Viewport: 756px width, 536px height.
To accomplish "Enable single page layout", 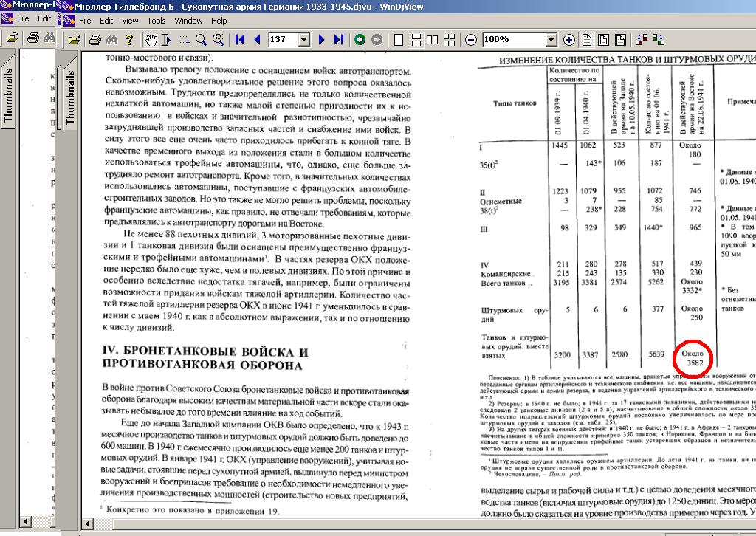I will point(399,39).
